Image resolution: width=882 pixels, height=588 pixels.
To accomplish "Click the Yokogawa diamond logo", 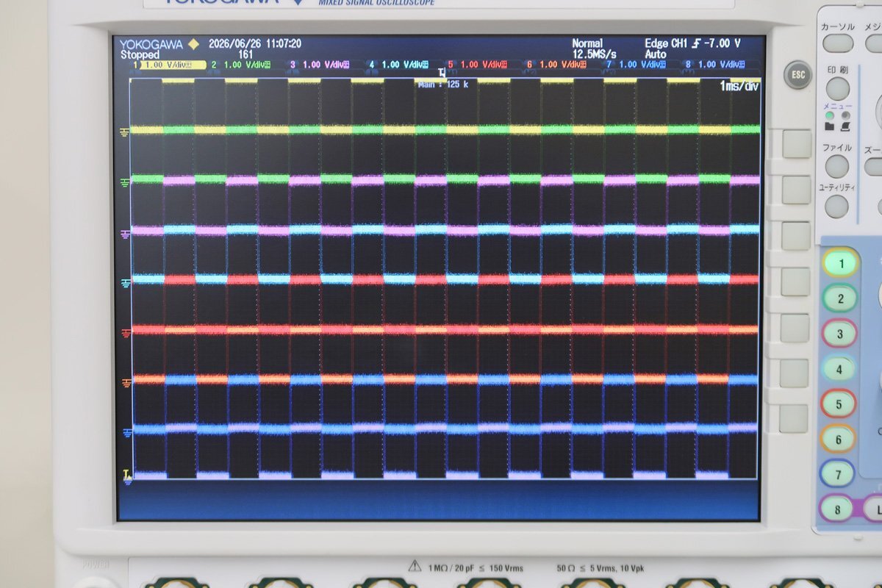I will [x=193, y=44].
